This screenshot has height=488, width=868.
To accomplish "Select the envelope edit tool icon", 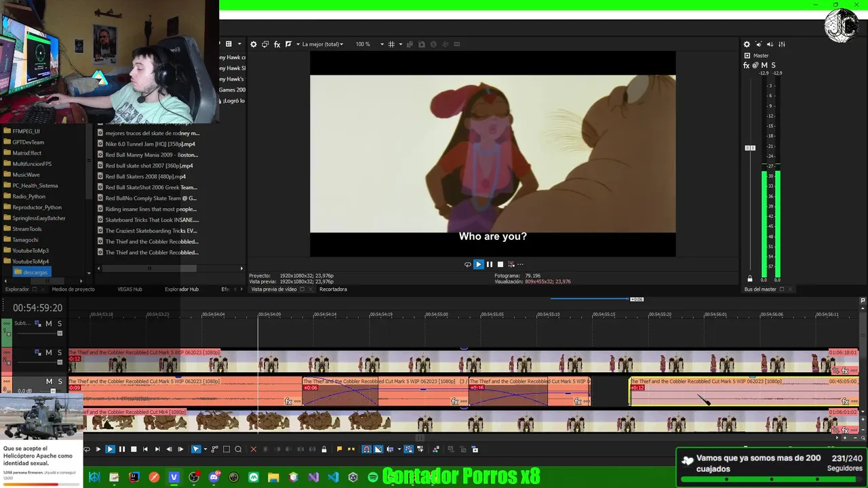I will [214, 449].
